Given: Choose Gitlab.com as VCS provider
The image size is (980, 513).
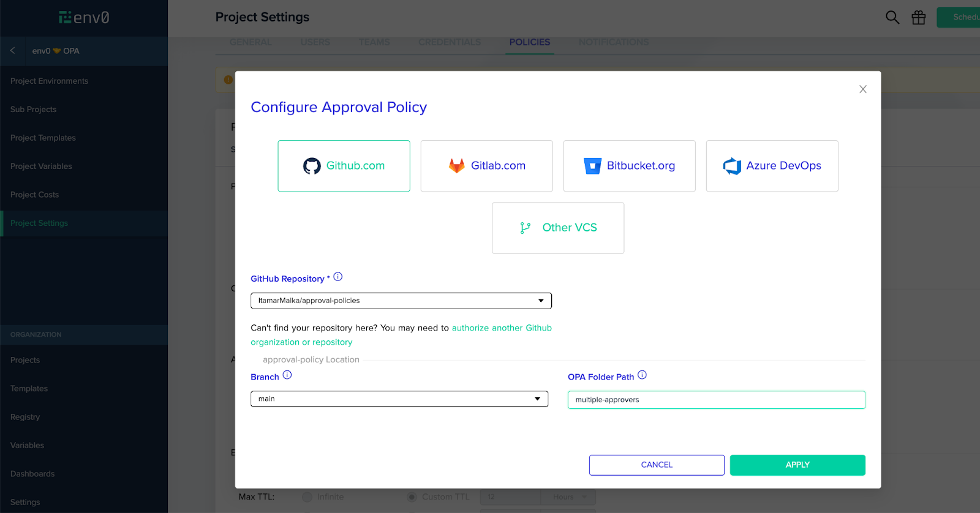Looking at the screenshot, I should click(x=486, y=166).
